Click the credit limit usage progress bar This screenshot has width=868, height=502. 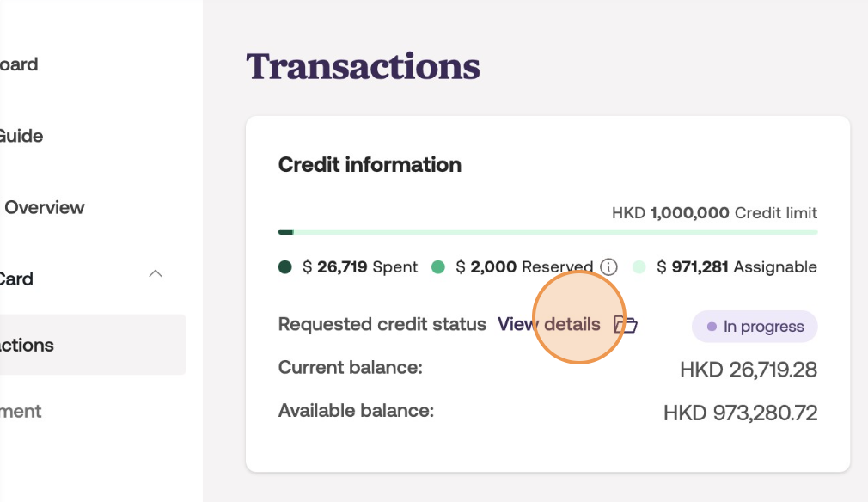click(x=547, y=232)
